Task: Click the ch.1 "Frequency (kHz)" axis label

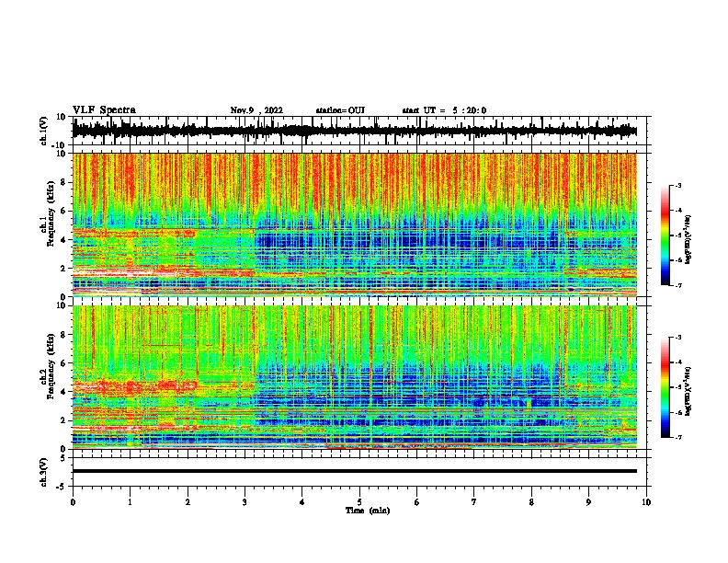Action: pos(51,212)
